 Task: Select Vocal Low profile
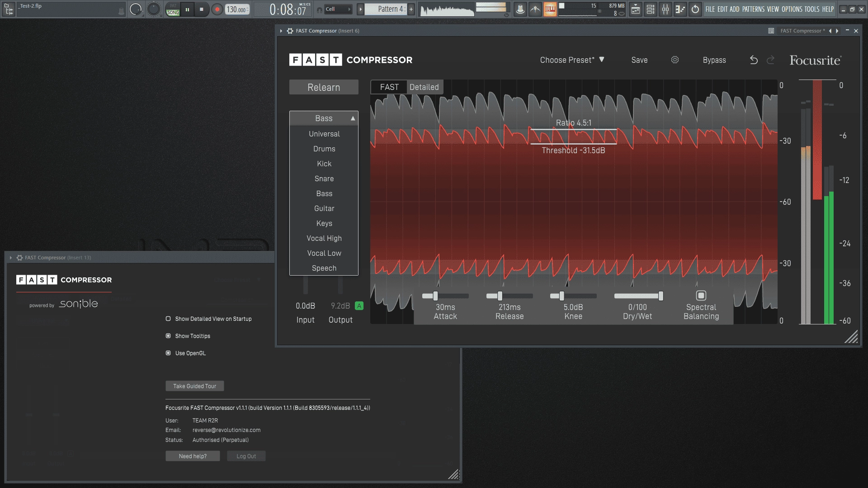[324, 253]
